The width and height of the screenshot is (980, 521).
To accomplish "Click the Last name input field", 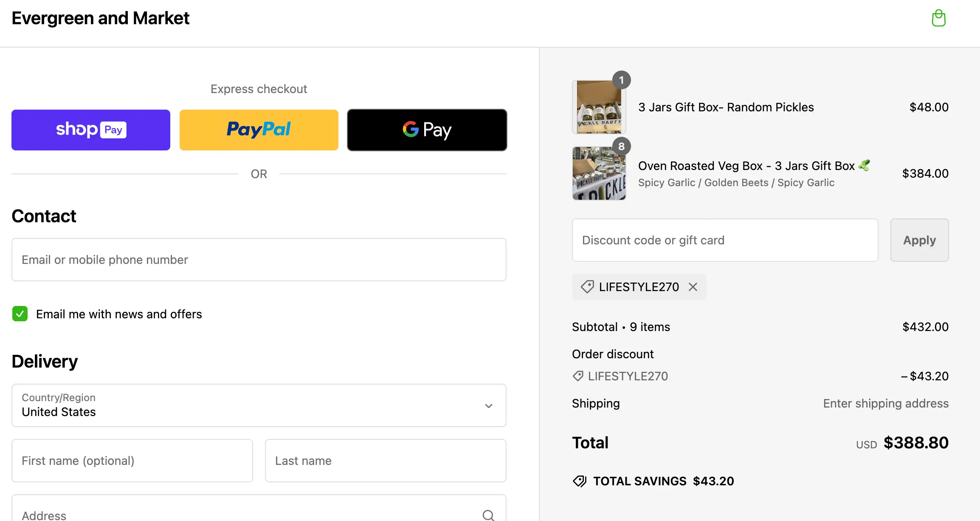I will (x=385, y=461).
